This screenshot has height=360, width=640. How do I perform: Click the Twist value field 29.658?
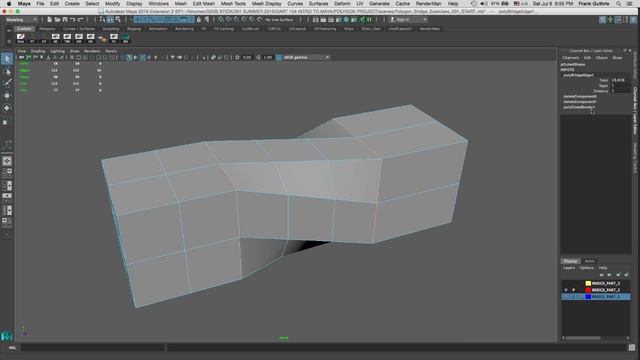click(x=620, y=80)
